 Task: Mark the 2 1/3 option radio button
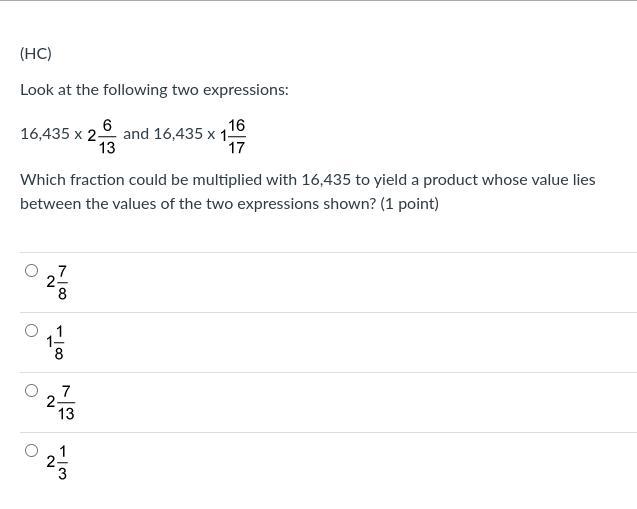coord(31,450)
